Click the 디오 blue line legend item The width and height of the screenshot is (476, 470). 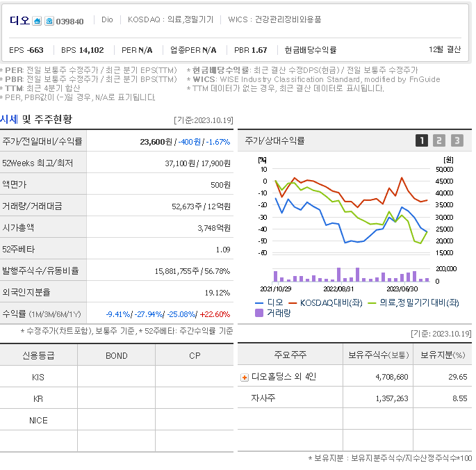coord(269,302)
